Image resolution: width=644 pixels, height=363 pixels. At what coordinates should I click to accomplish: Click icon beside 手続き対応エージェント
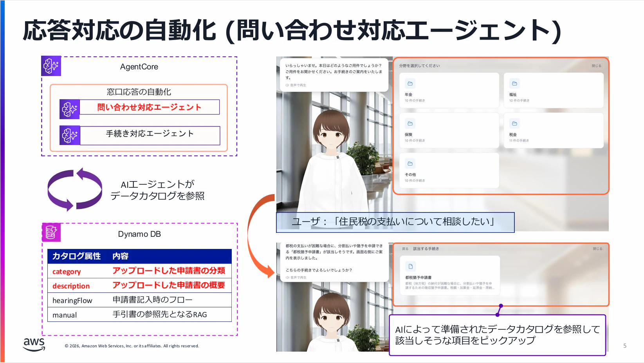tap(70, 135)
